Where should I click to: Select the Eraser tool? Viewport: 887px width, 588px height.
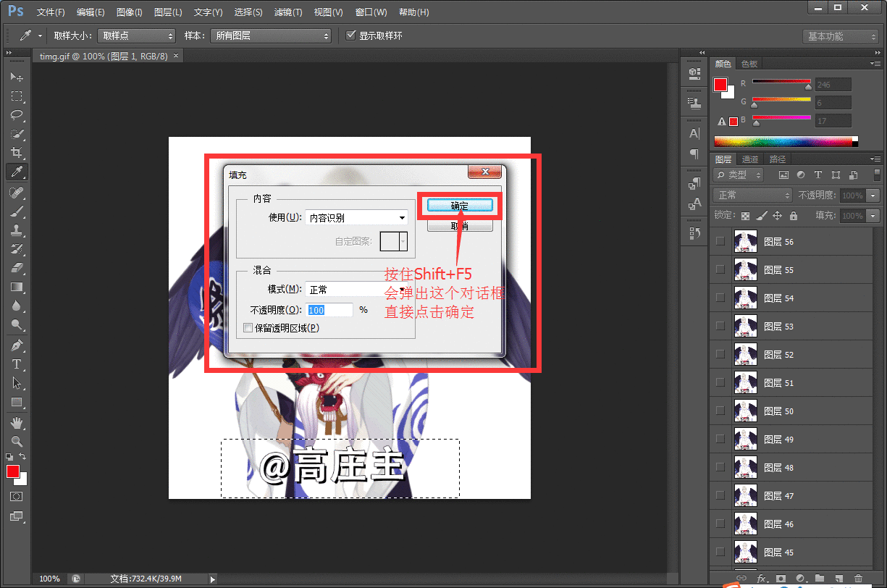coord(17,268)
